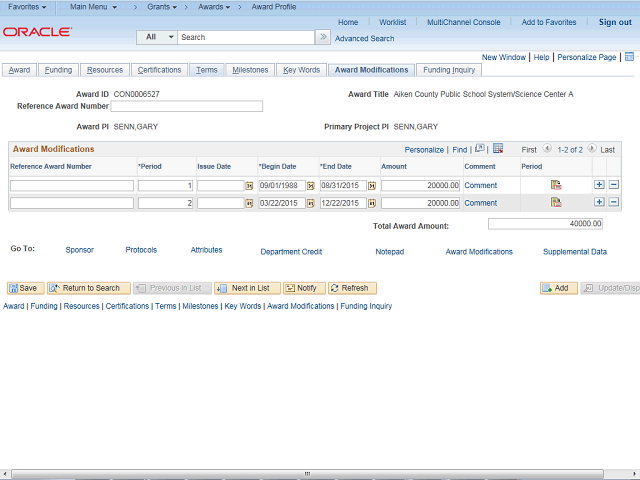Open grid view-all popup icon beside Find
640x480 pixels.
pyautogui.click(x=480, y=149)
